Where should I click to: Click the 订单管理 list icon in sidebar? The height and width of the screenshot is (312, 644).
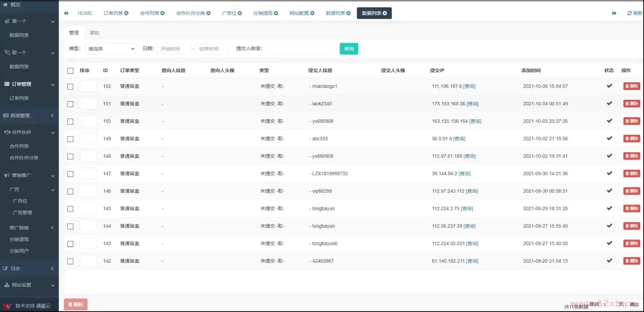pos(7,84)
